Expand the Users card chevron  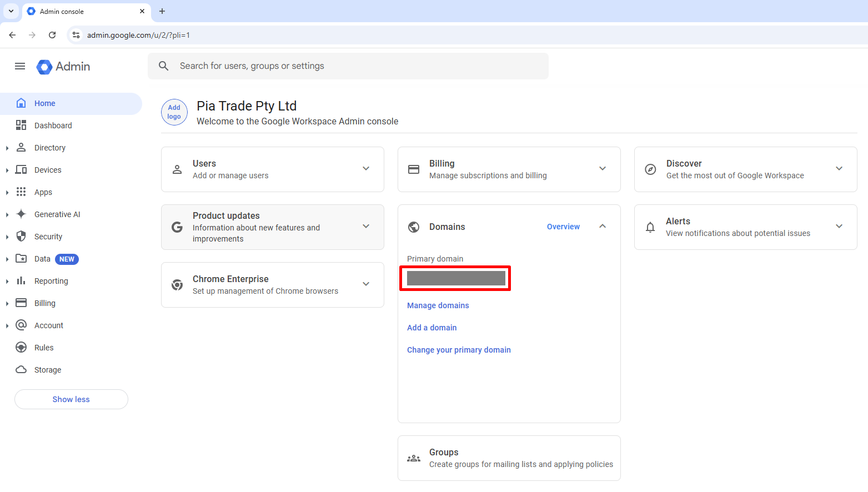point(366,169)
